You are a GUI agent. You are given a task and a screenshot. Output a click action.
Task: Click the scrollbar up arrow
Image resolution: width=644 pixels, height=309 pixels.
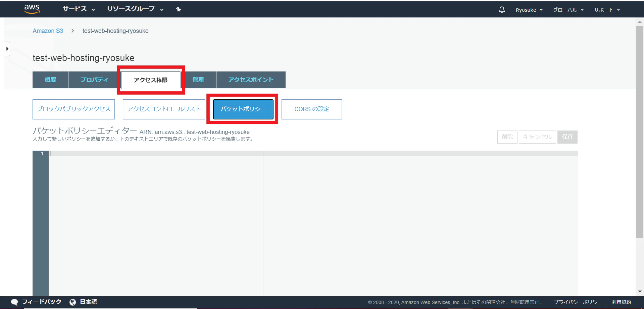click(640, 22)
